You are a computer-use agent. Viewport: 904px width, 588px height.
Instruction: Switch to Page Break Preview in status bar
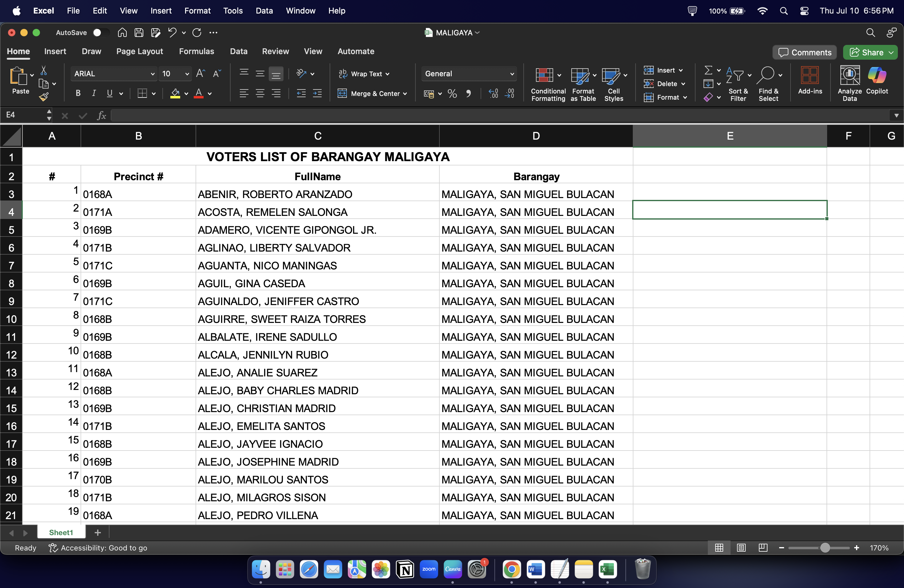pos(763,547)
